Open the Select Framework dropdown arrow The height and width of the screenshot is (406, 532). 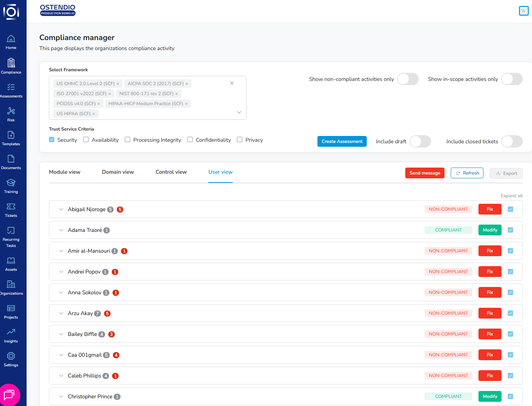click(x=239, y=112)
